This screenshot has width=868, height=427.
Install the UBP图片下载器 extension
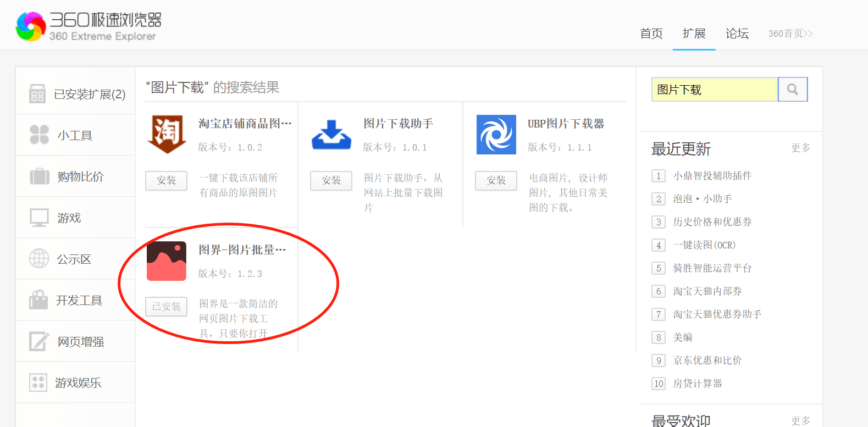(496, 180)
